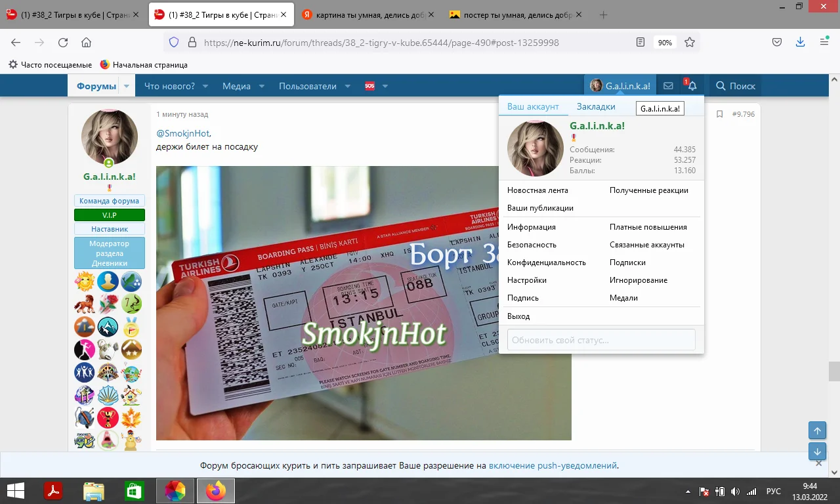The height and width of the screenshot is (504, 840).
Task: Jump to bottom with down arrow button
Action: [817, 451]
